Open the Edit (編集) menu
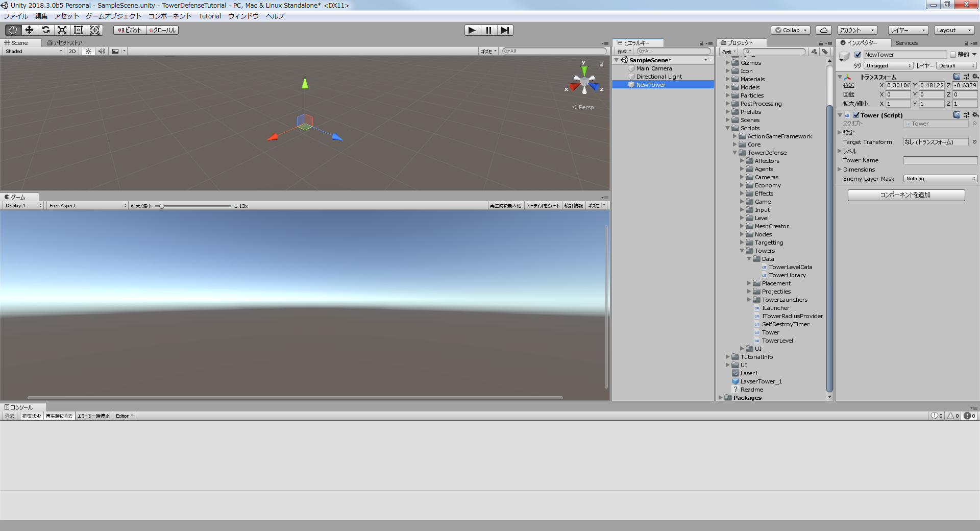Viewport: 980px width, 531px height. pos(41,16)
